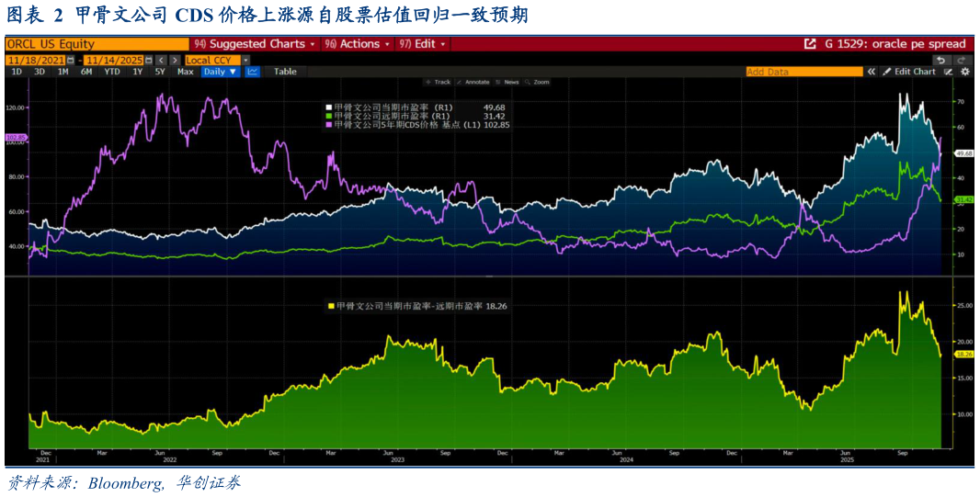
Task: Select the 6M range tab
Action: pos(86,71)
